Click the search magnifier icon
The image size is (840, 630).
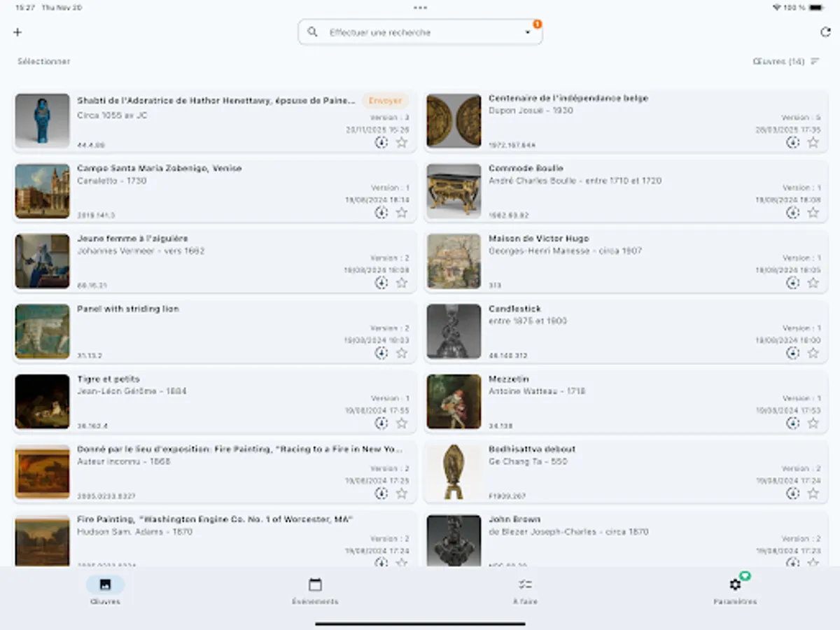[x=313, y=32]
